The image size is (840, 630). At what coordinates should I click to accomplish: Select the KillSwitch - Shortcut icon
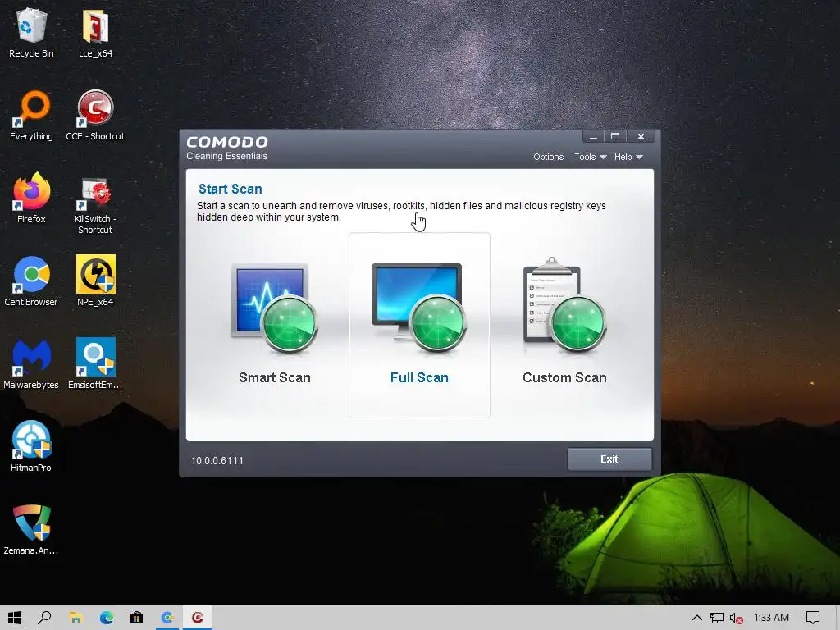pyautogui.click(x=95, y=206)
